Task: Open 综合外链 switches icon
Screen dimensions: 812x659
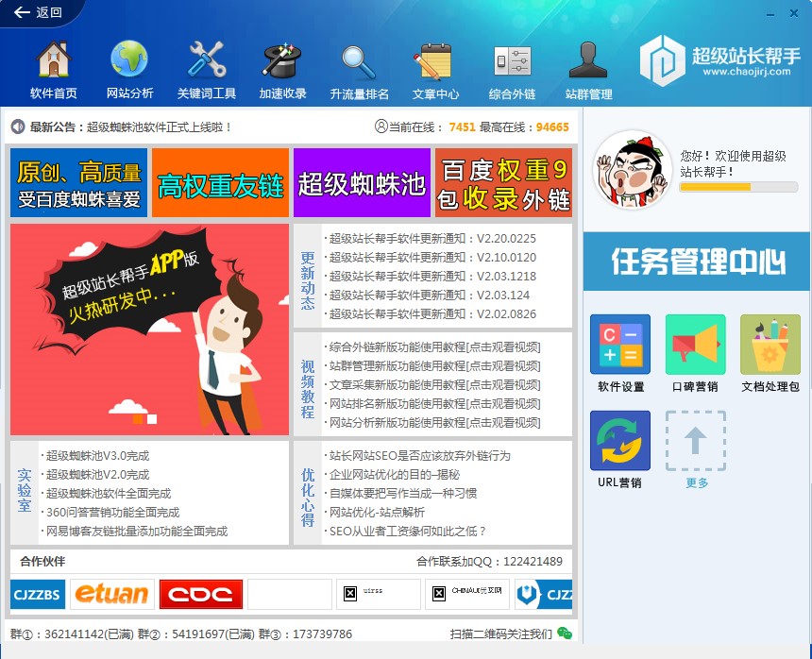Action: point(512,61)
